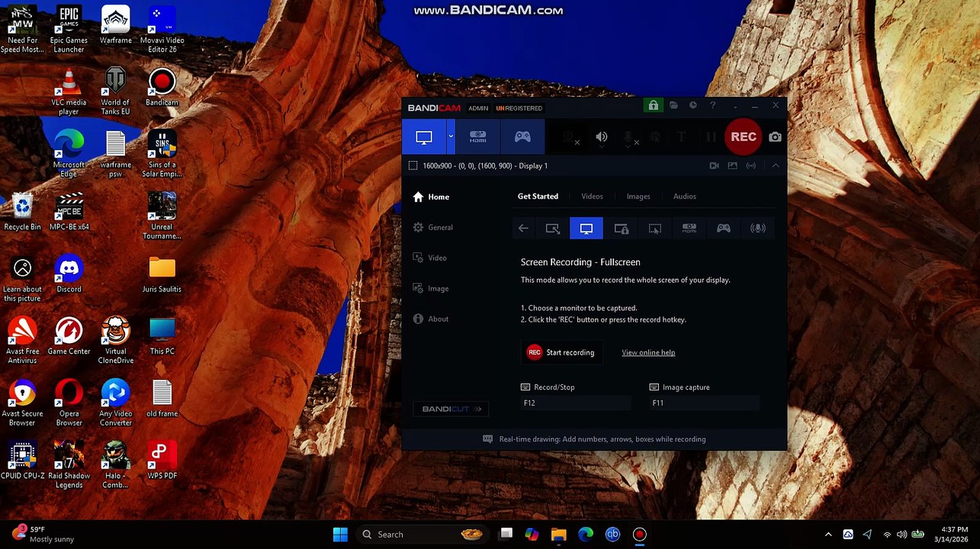Screen dimensions: 980x549
Task: Toggle the webcam overlay icon
Action: (x=569, y=137)
